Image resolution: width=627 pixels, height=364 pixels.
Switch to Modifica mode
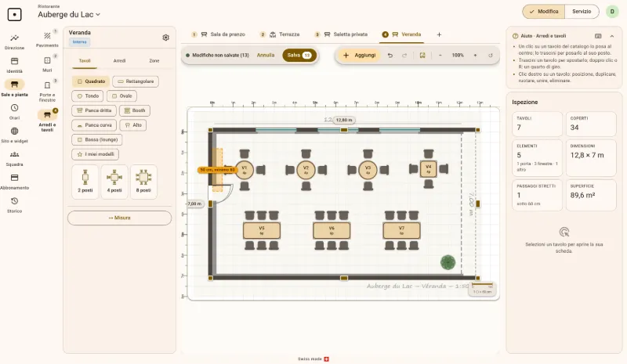[544, 12]
